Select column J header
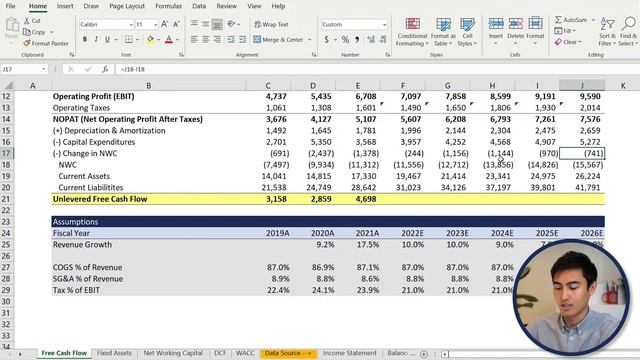The height and width of the screenshot is (360, 640). pyautogui.click(x=582, y=85)
